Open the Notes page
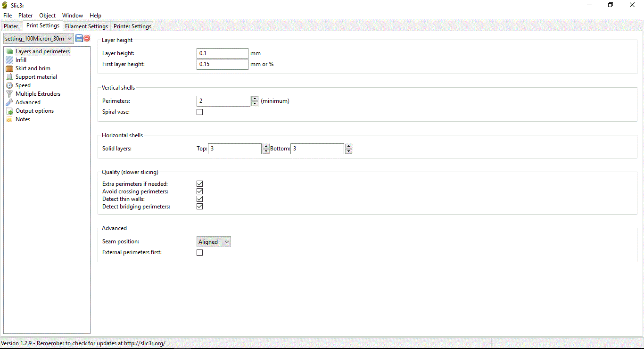 coord(23,119)
